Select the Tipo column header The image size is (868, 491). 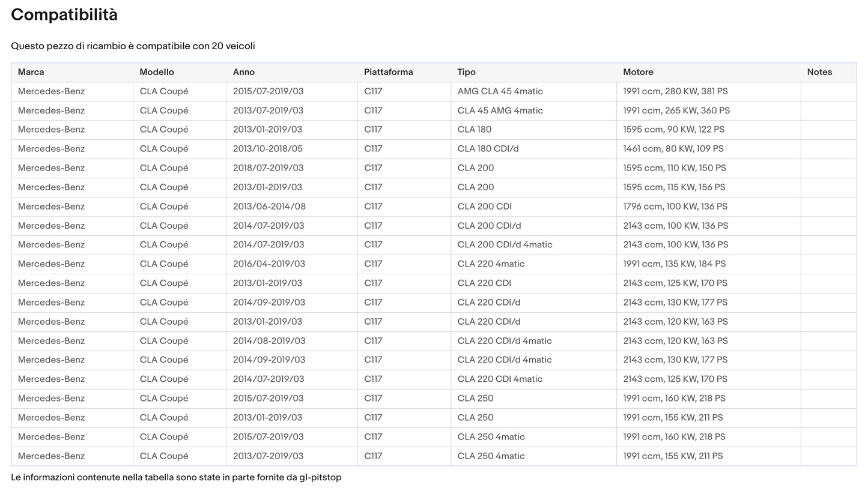(x=466, y=72)
